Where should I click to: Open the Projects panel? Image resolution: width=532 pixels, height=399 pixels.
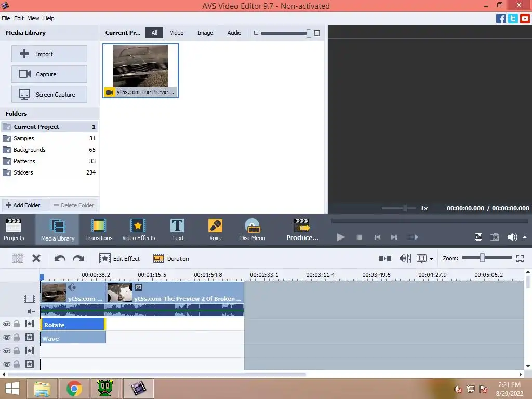pyautogui.click(x=14, y=229)
